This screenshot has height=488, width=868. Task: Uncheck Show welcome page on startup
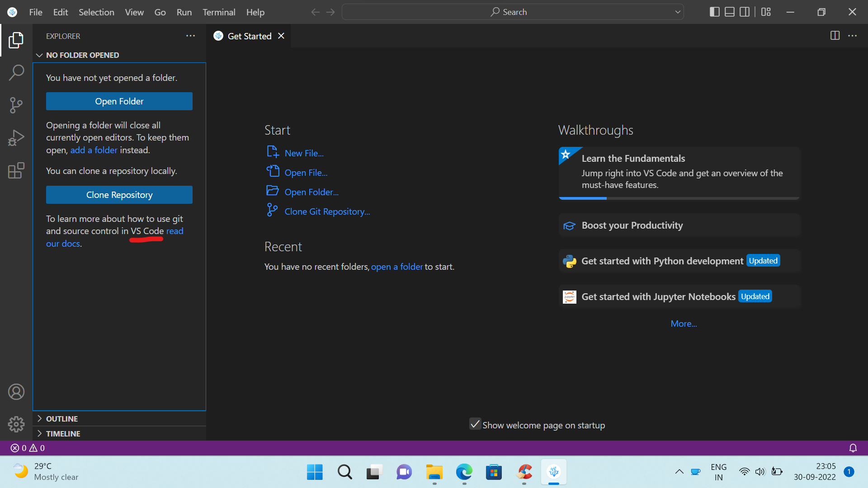[x=475, y=424]
